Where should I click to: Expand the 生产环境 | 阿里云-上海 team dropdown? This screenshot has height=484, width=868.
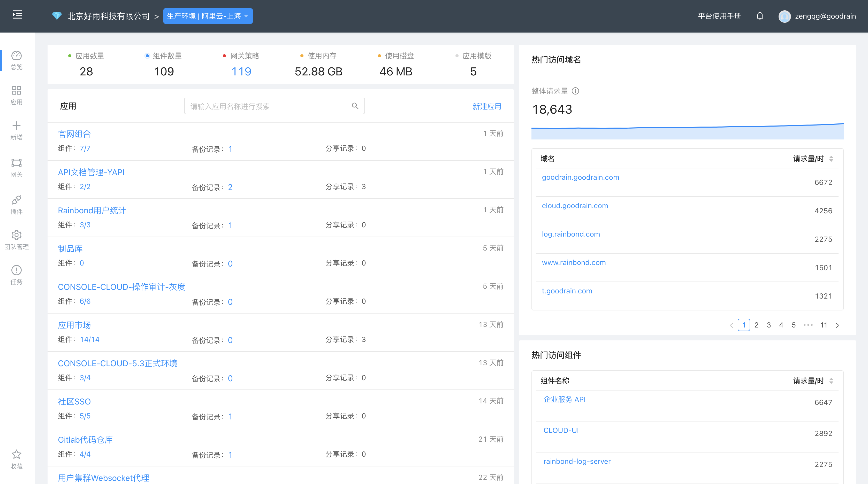click(x=208, y=16)
